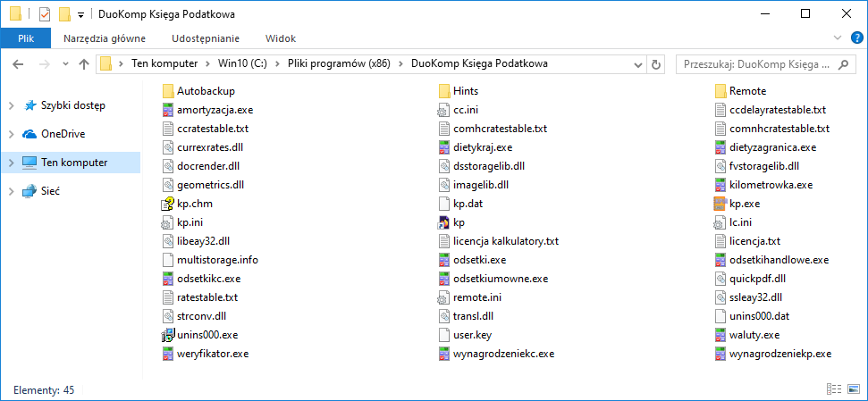Image resolution: width=868 pixels, height=401 pixels.
Task: Open breadcrumb chevron after Pliki programów (x86)
Action: pos(401,63)
